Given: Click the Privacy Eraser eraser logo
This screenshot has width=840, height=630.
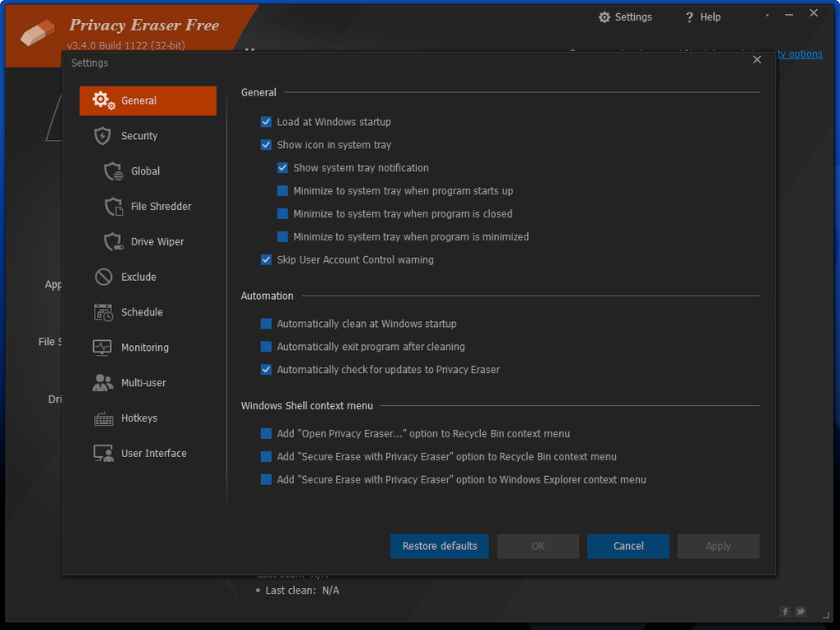Looking at the screenshot, I should tap(38, 33).
